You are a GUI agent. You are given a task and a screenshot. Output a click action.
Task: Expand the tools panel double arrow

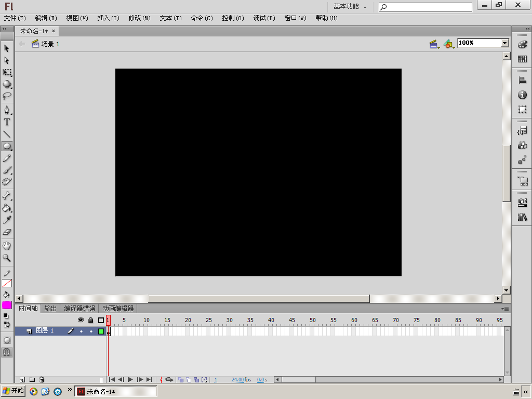[x=5, y=29]
